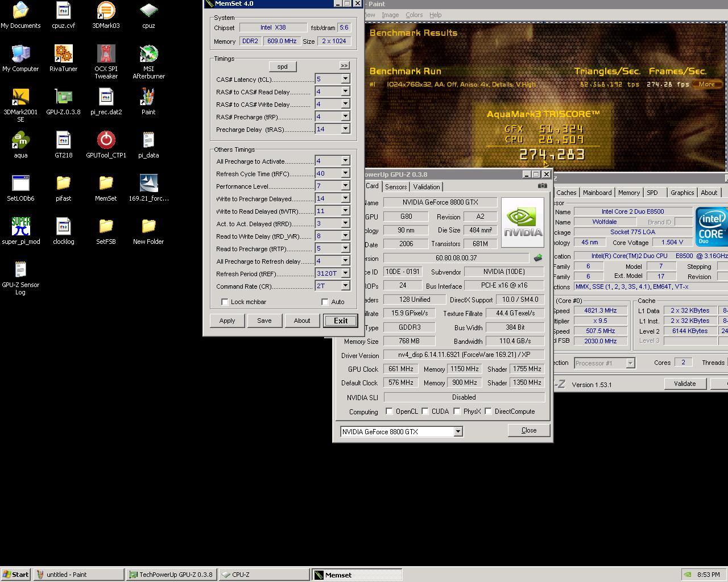Click Validate button in CPU-Z
The height and width of the screenshot is (582, 728).
point(685,384)
